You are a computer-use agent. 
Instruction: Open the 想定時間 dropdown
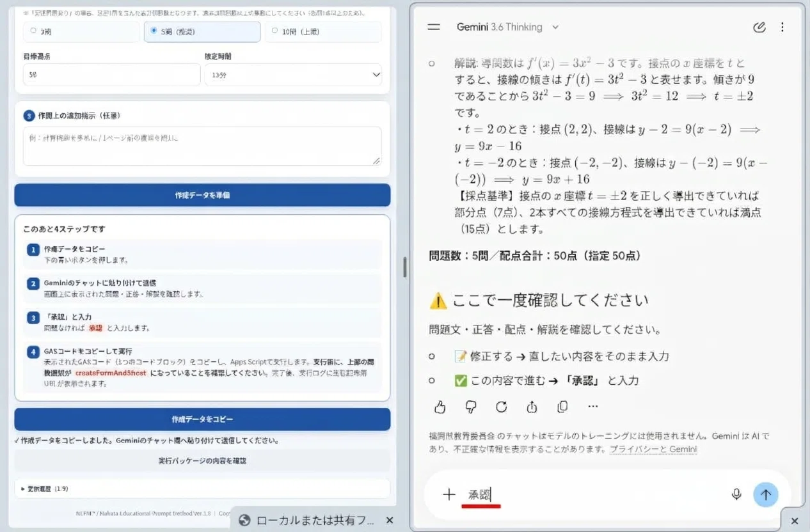tap(293, 75)
